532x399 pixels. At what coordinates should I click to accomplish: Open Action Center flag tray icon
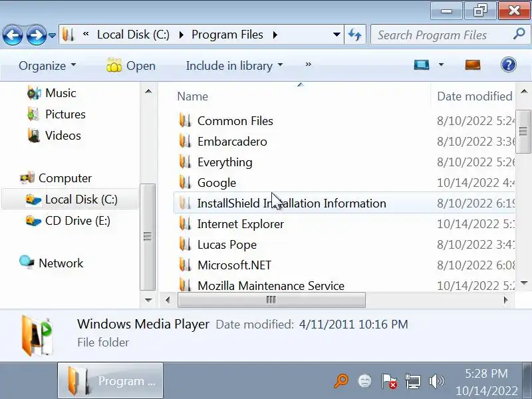389,381
